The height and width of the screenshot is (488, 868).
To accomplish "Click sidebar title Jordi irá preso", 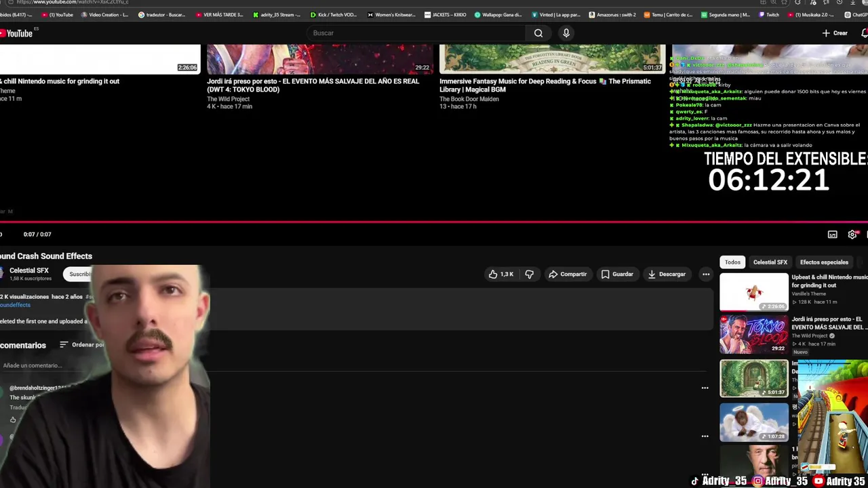I will 829,323.
